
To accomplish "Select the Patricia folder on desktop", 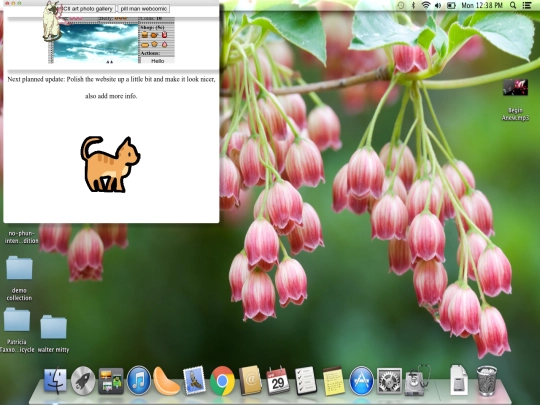I will pos(17,330).
